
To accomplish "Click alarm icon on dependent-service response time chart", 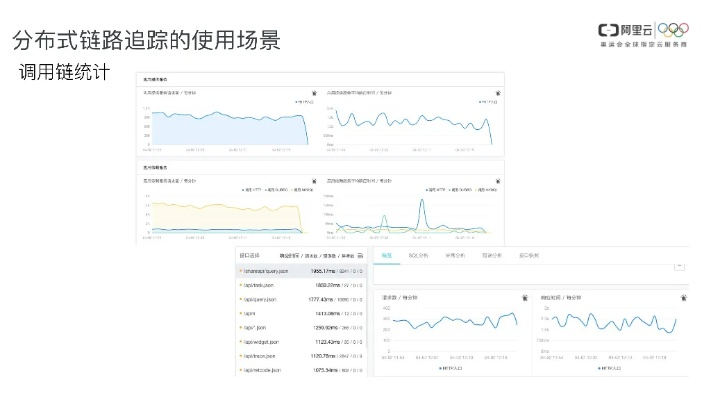I will (x=497, y=180).
